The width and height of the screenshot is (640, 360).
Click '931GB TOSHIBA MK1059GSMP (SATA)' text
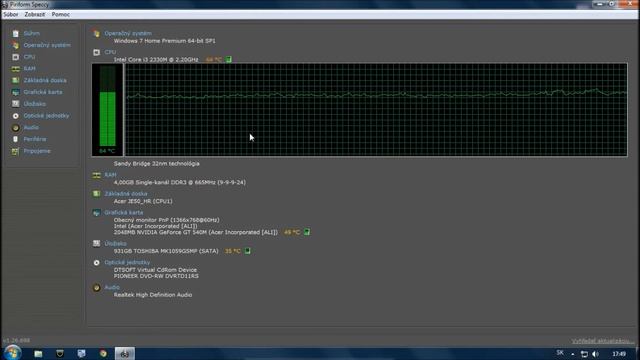click(x=166, y=251)
